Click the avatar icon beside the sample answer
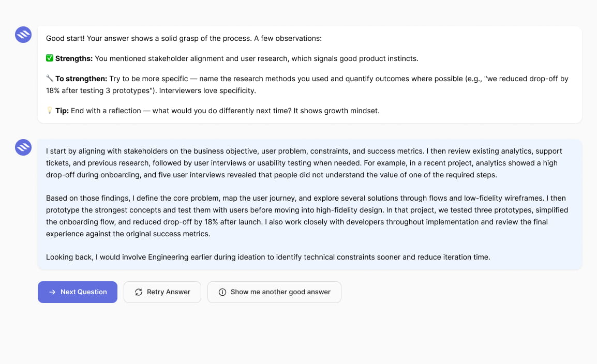 [x=23, y=147]
